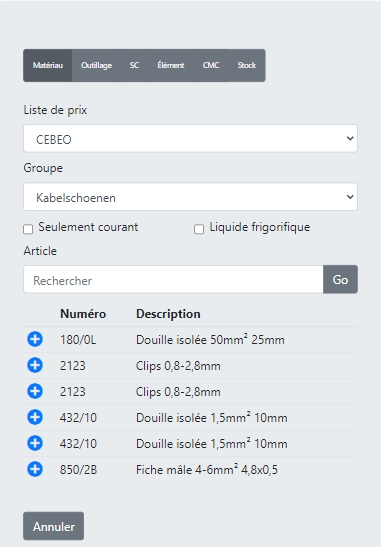The image size is (381, 547).
Task: Switch to the Matériau tab
Action: coord(48,66)
